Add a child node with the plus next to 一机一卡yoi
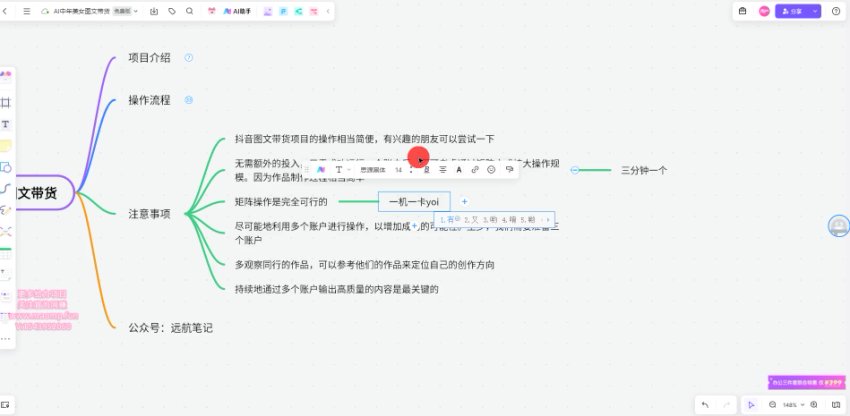 coord(465,201)
